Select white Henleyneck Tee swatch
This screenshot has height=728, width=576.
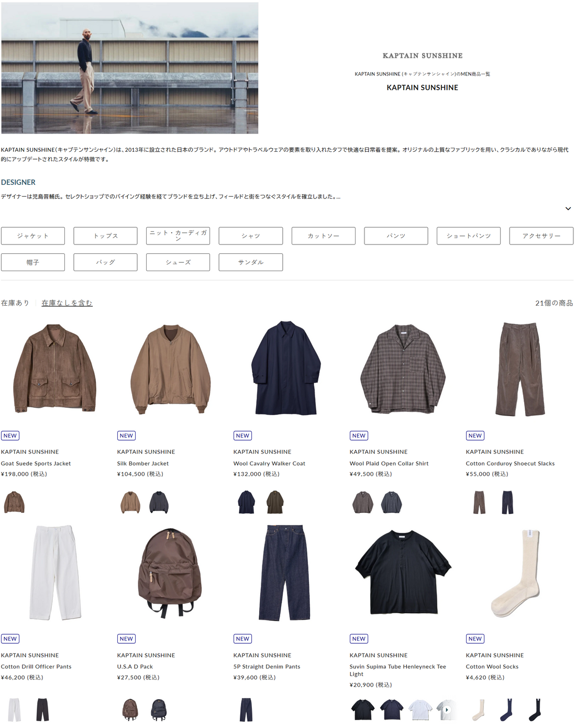tap(420, 710)
